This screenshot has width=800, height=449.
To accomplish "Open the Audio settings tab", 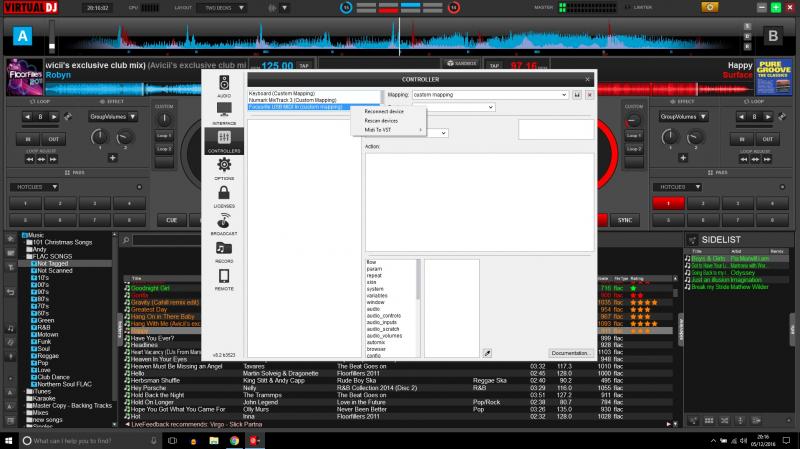I will pyautogui.click(x=224, y=86).
